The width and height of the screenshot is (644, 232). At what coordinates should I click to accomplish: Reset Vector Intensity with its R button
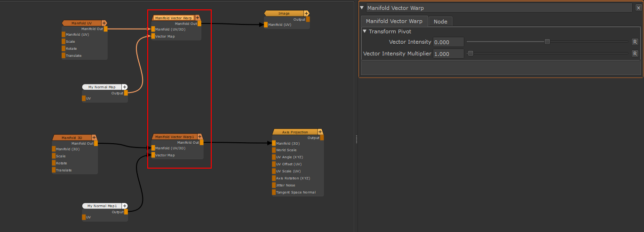point(635,42)
